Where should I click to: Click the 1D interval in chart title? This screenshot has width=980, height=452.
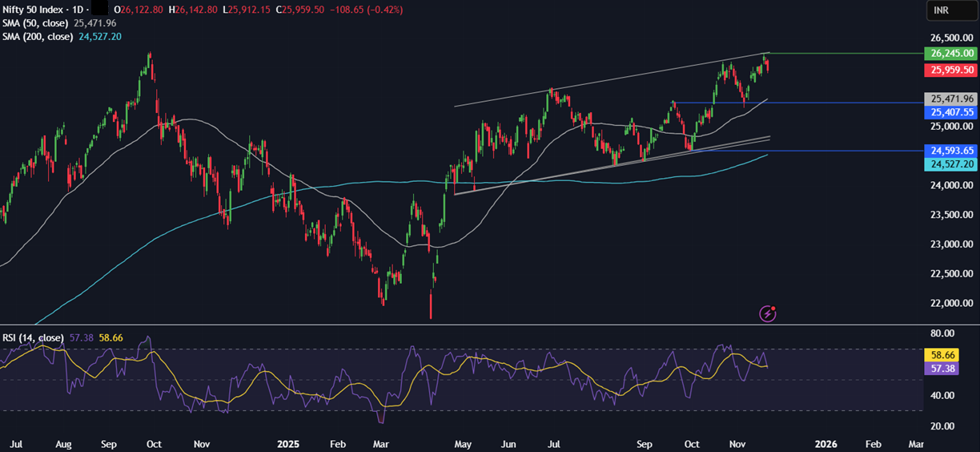coord(78,10)
